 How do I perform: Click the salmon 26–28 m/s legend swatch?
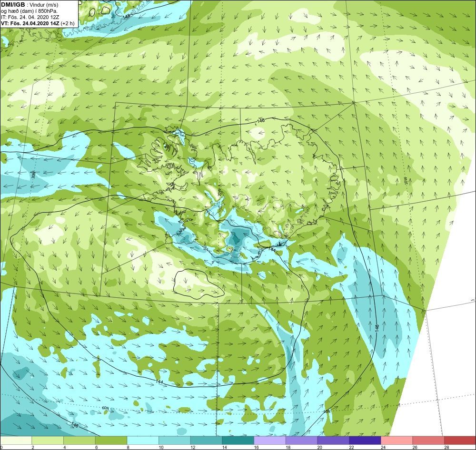coord(428,440)
